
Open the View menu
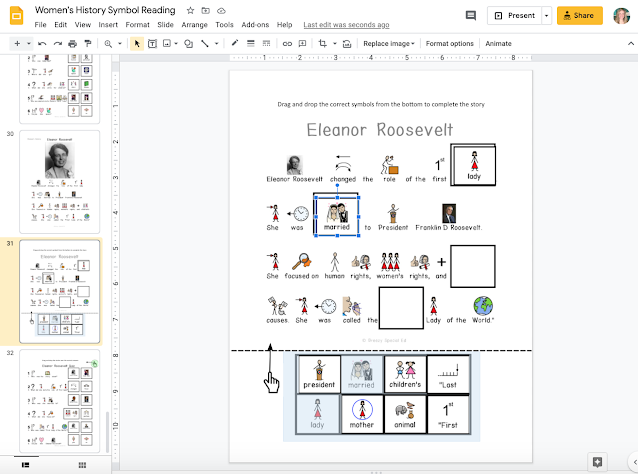[83, 25]
